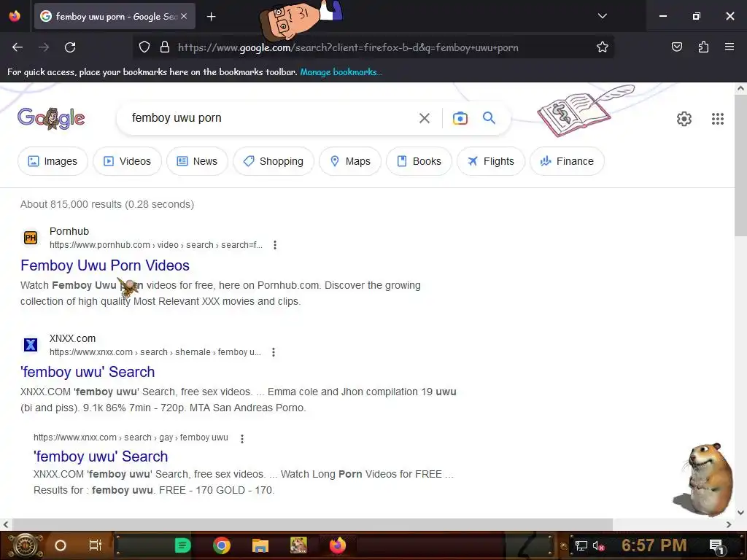Select the Firefox taskbar icon
The width and height of the screenshot is (747, 560).
(338, 545)
